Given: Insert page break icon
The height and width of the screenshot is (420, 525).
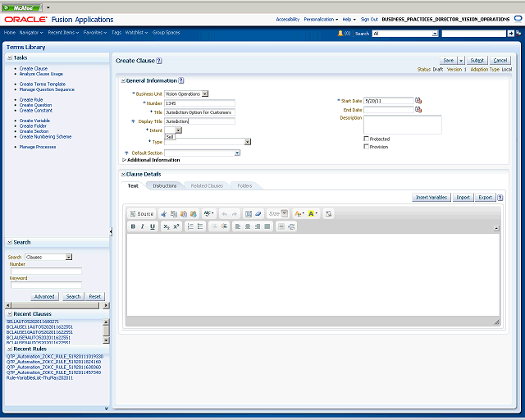Looking at the screenshot, I should (291, 226).
